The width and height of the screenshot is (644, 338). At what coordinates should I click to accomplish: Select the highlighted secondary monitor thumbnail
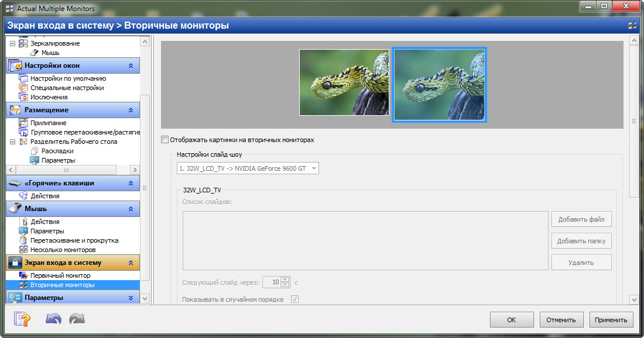click(x=439, y=84)
